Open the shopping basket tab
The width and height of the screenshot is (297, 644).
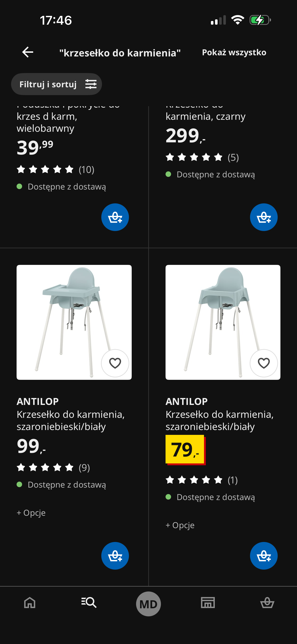(x=267, y=603)
